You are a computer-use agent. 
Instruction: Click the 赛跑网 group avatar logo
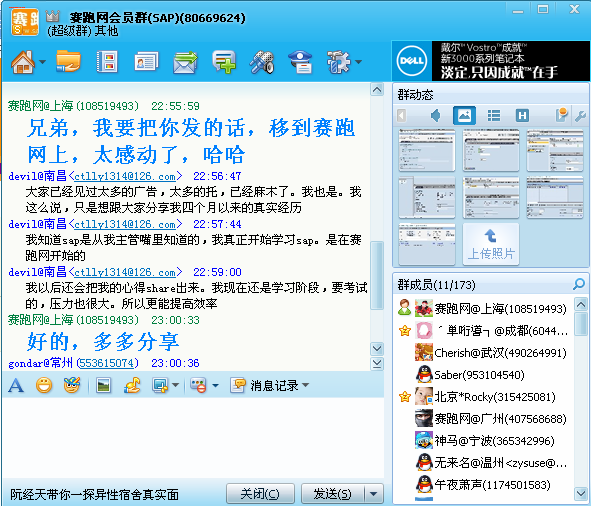24,22
